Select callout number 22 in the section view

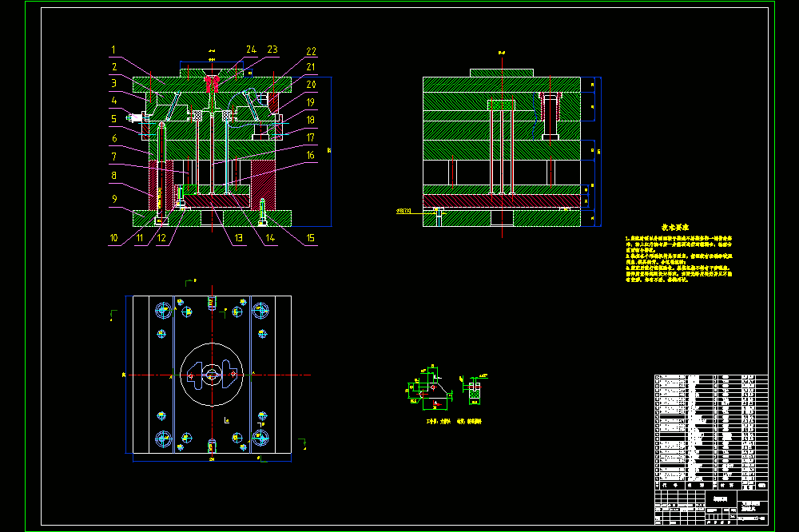(x=312, y=51)
